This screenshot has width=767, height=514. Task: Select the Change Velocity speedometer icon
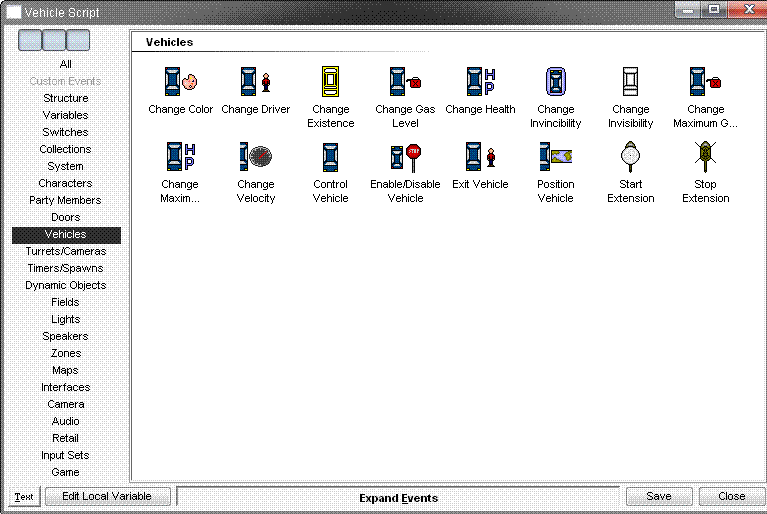[x=256, y=156]
